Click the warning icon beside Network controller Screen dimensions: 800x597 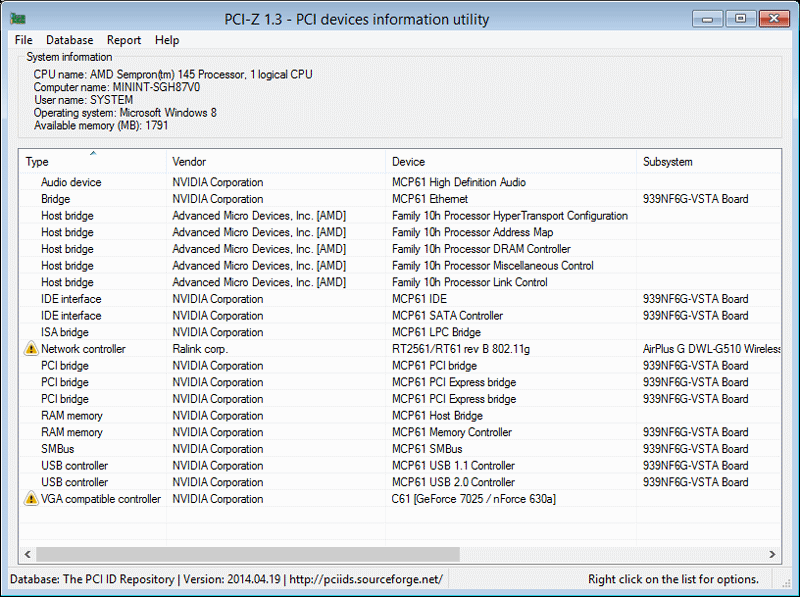coord(31,349)
